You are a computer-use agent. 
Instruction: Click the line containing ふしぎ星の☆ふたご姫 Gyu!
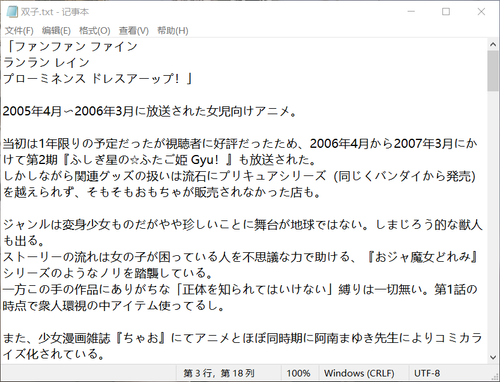click(160, 160)
